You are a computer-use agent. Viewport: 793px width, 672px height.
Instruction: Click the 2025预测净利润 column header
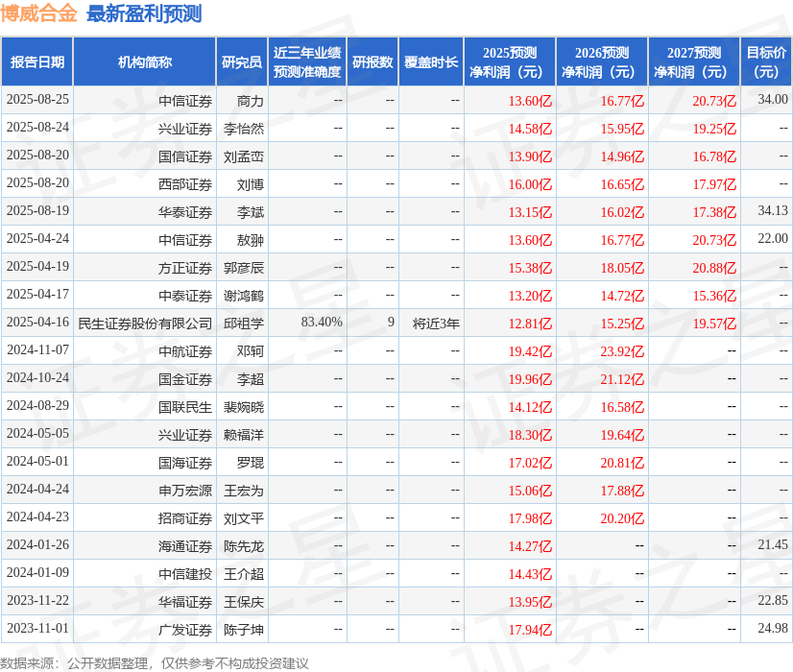[x=510, y=61]
